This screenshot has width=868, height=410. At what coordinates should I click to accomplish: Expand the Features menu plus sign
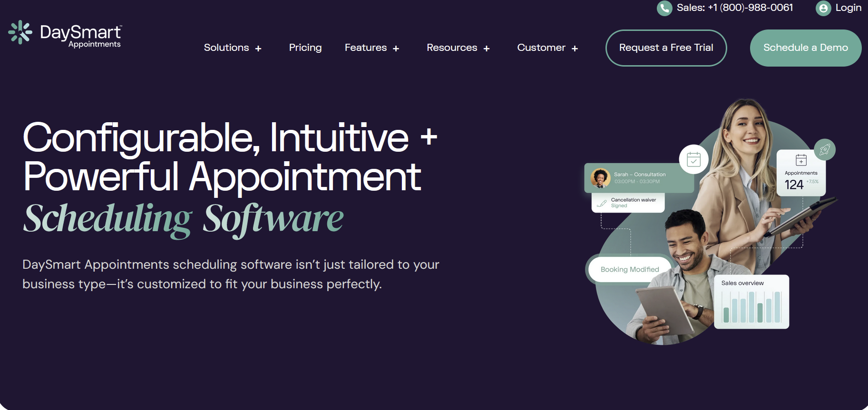pos(396,49)
